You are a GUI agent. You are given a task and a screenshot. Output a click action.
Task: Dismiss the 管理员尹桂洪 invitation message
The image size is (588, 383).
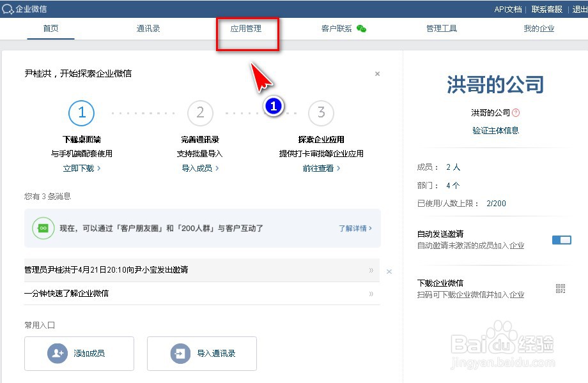tap(389, 271)
